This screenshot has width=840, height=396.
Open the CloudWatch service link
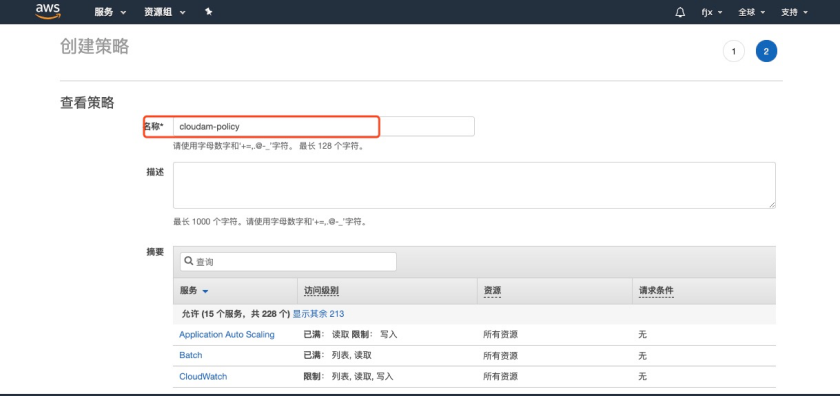203,377
